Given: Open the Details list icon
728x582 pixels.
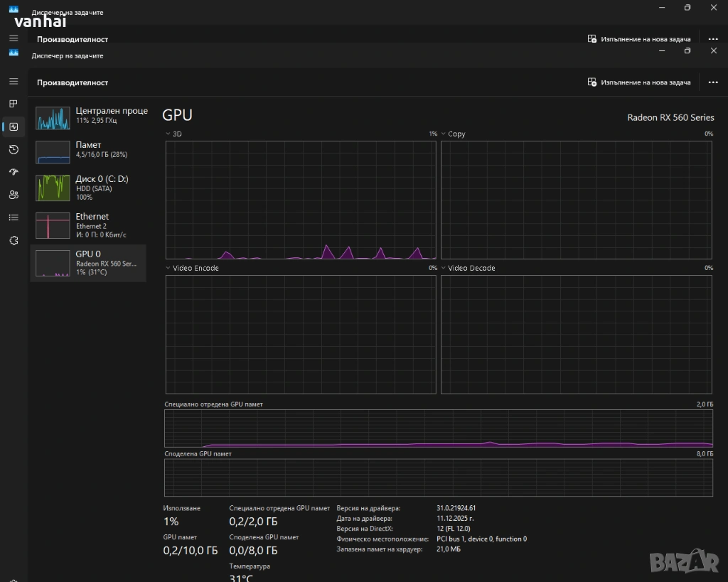Looking at the screenshot, I should coord(14,217).
